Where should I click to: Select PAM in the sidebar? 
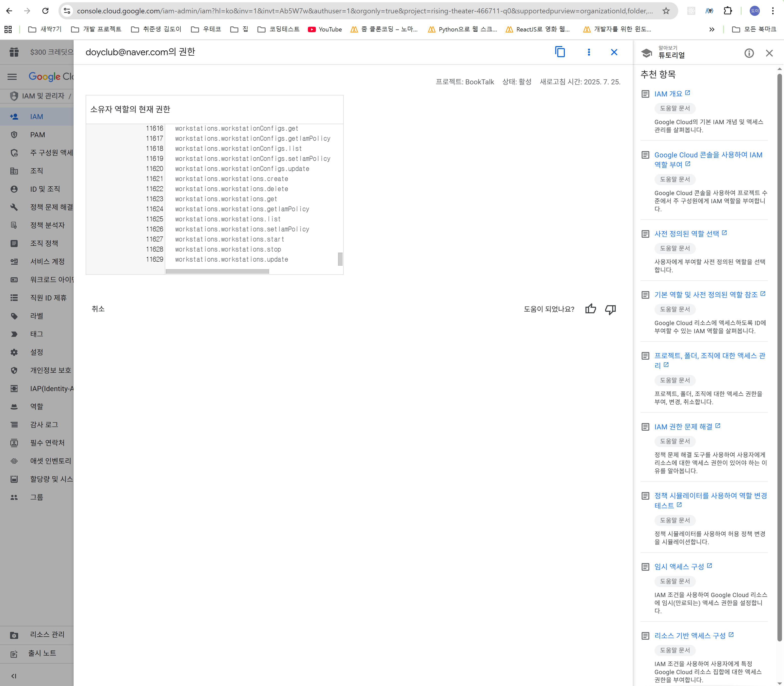point(38,135)
